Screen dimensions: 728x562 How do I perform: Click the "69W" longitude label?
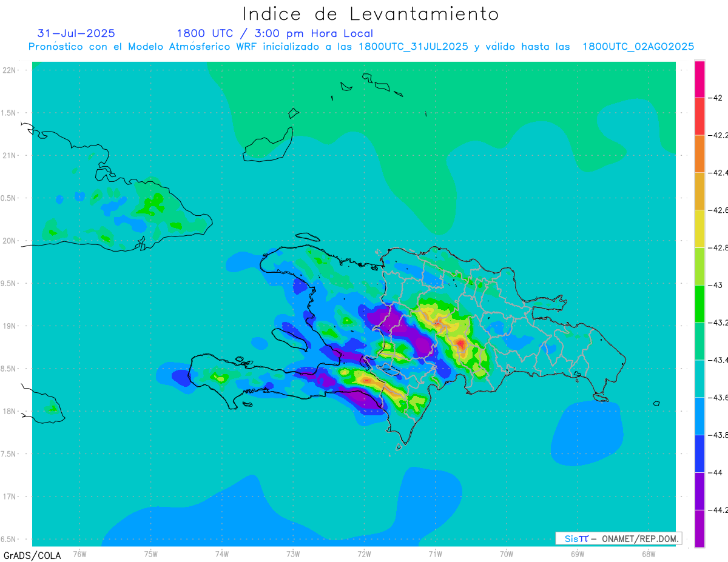[x=578, y=554]
